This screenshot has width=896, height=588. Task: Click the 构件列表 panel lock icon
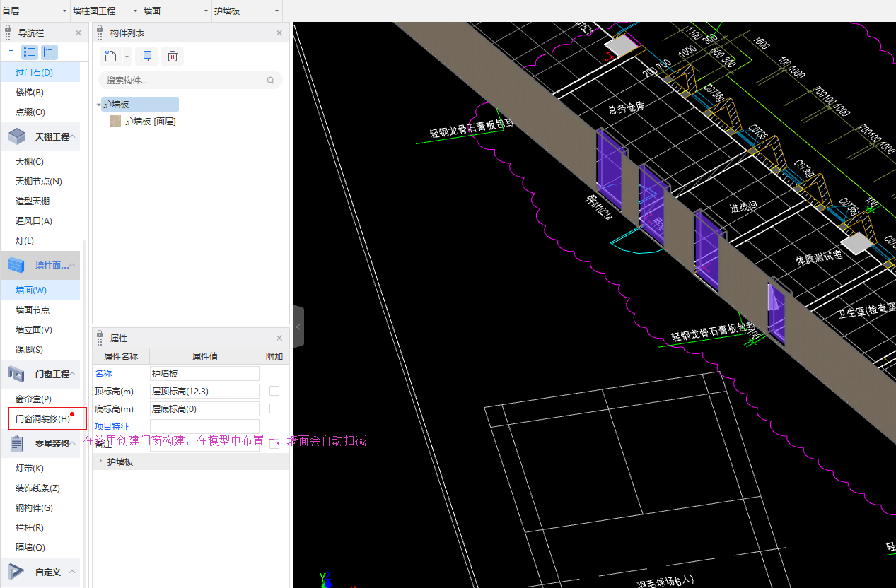pos(100,33)
